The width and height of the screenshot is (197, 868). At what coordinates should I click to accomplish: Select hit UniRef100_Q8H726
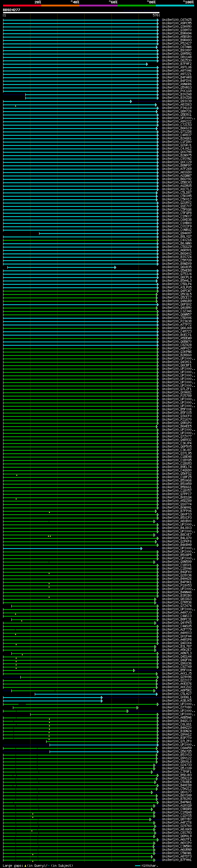coord(177,111)
